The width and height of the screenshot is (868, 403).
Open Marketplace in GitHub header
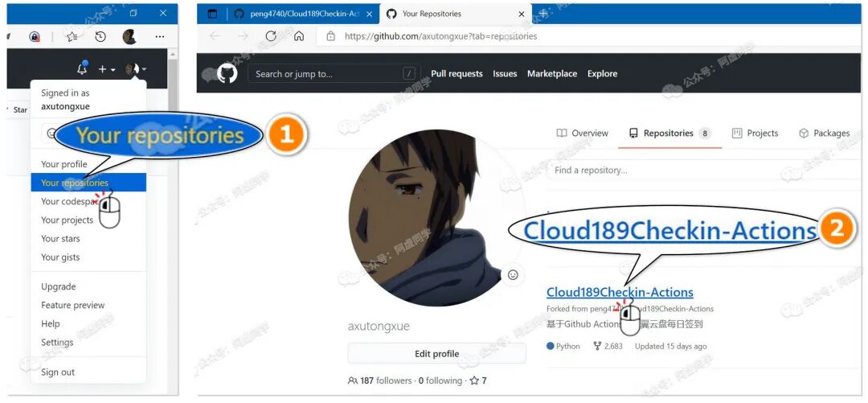click(x=552, y=74)
